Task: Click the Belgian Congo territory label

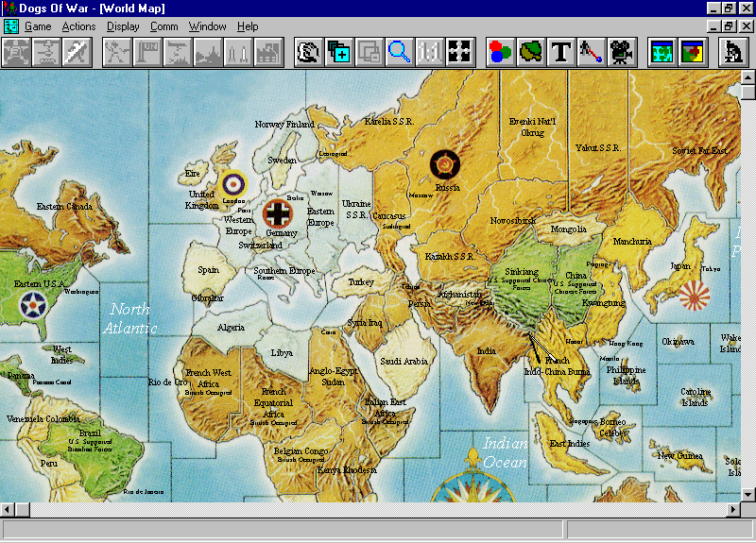Action: (x=301, y=451)
